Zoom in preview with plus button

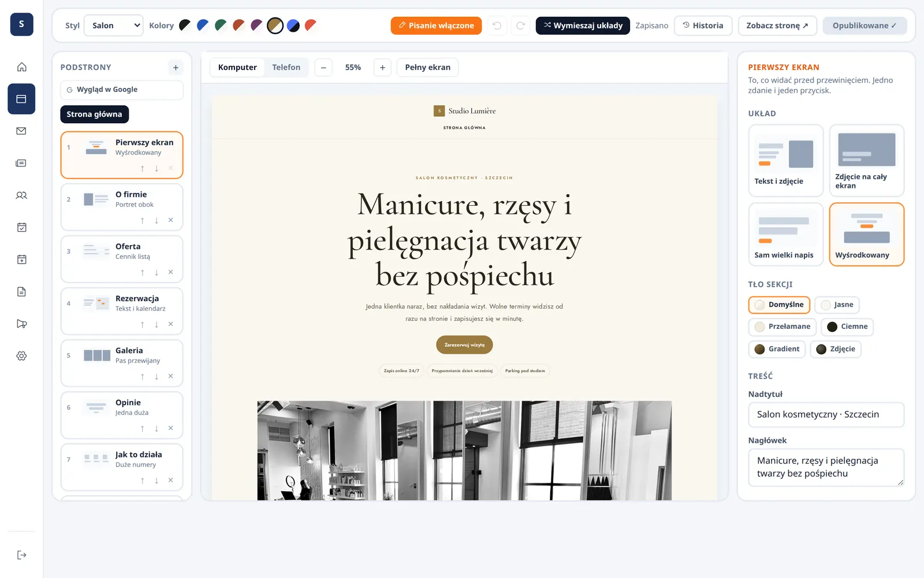pos(382,68)
